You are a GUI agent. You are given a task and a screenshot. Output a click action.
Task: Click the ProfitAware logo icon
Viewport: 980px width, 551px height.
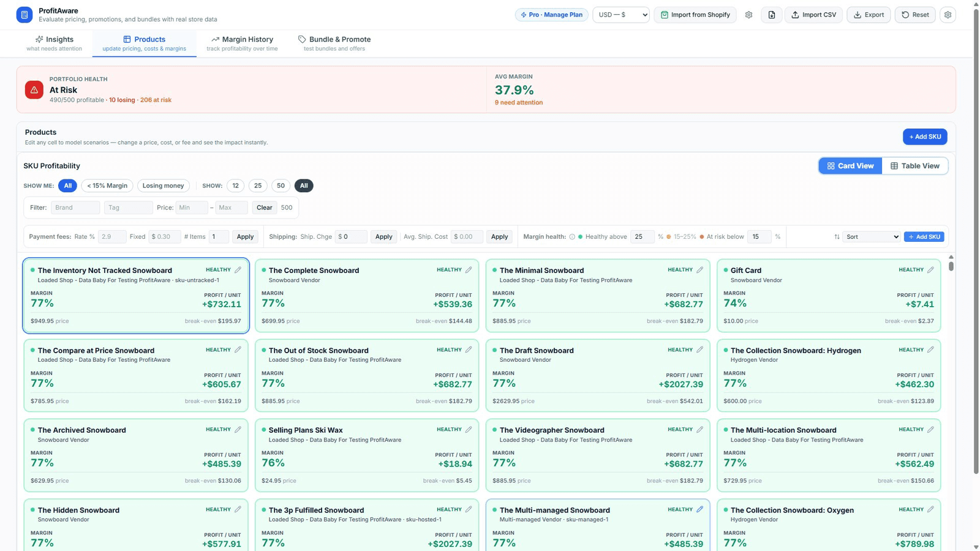coord(24,15)
